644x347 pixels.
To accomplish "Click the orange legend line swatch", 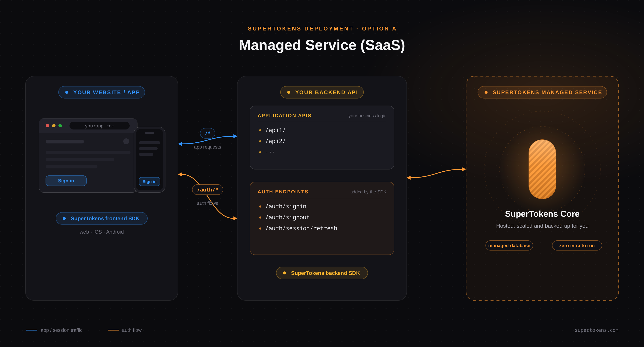I will (113, 330).
